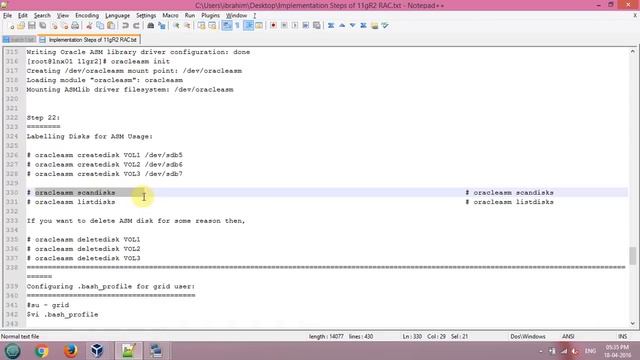Toggle word wrap in the toolbar

click(227, 26)
